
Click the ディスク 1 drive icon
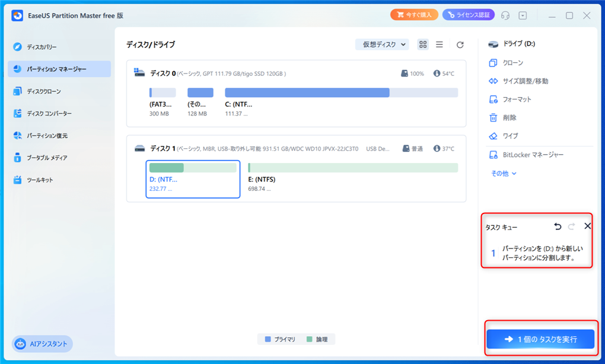[x=139, y=148]
